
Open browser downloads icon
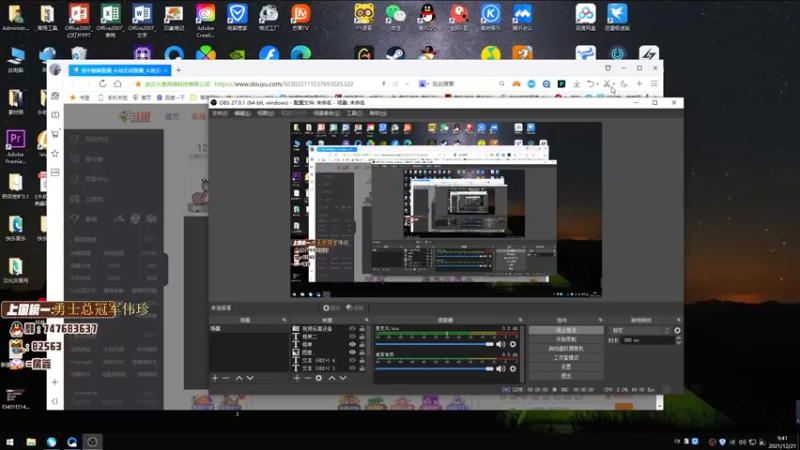[x=577, y=84]
